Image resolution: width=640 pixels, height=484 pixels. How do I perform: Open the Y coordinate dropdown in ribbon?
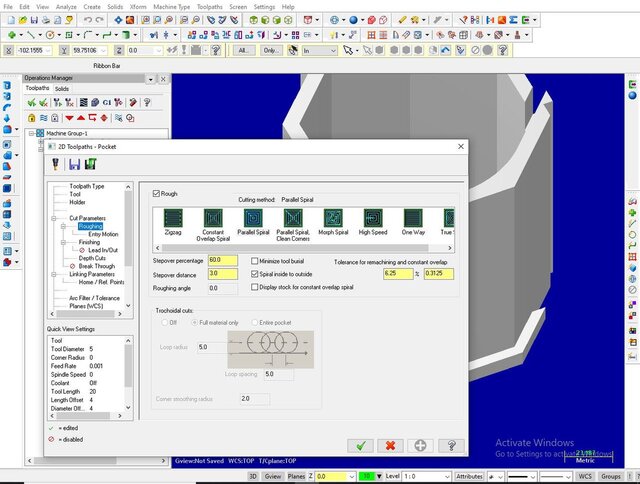(x=103, y=51)
